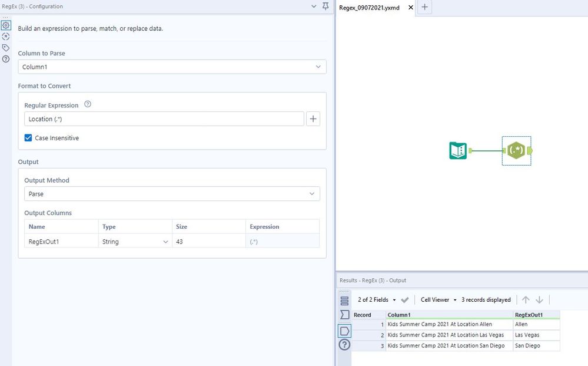The image size is (588, 366).
Task: Click the RegExOut1 name cell
Action: [61, 242]
